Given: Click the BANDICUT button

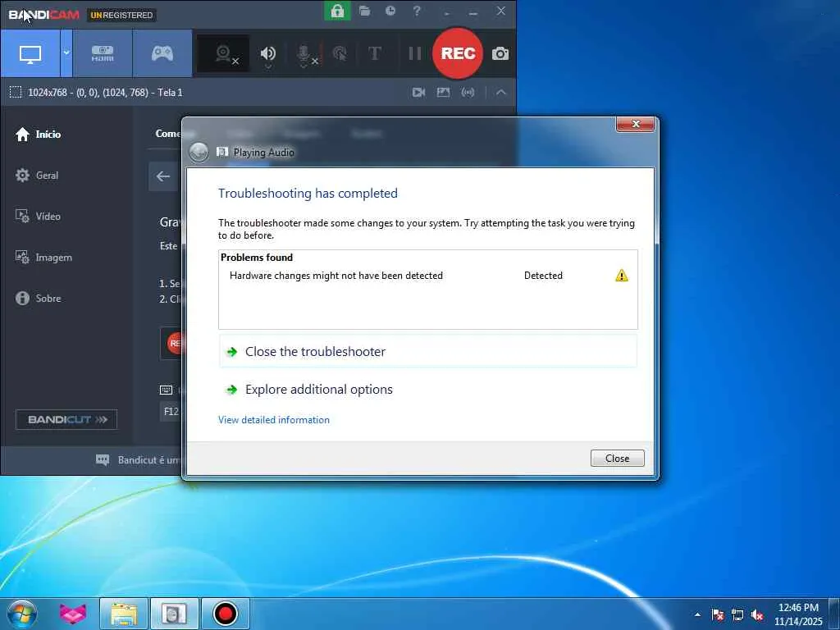Looking at the screenshot, I should pyautogui.click(x=66, y=419).
